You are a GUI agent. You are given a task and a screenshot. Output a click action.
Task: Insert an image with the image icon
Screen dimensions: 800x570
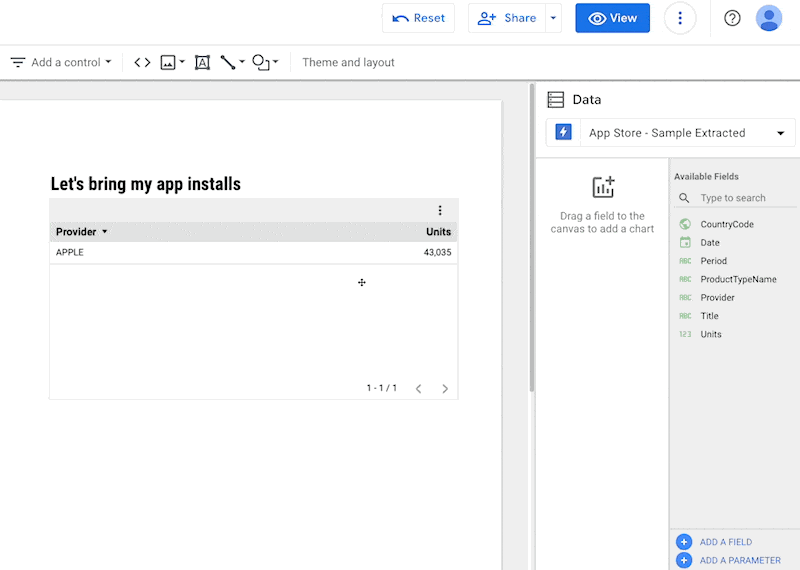pyautogui.click(x=168, y=62)
